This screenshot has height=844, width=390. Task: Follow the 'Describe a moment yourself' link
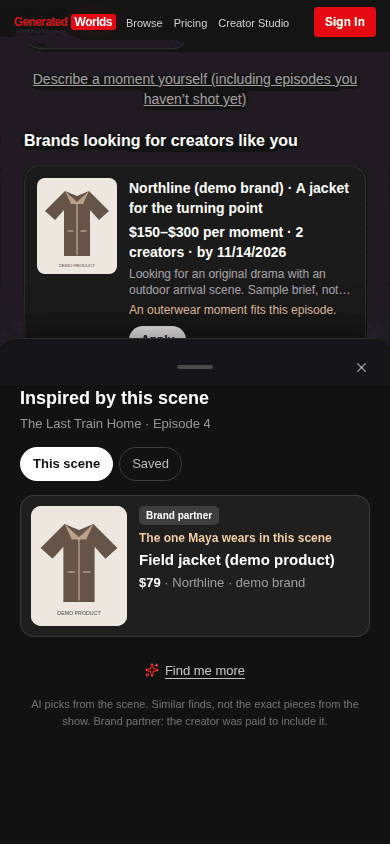pyautogui.click(x=195, y=89)
